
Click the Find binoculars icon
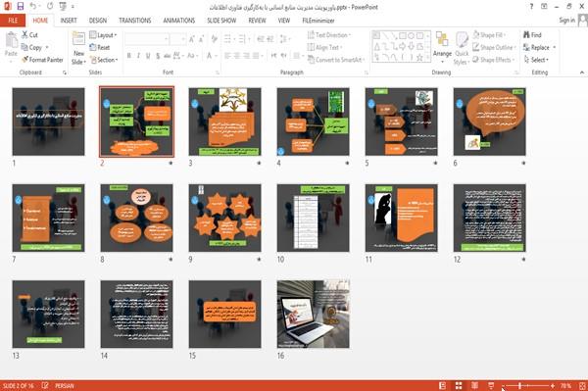(527, 35)
